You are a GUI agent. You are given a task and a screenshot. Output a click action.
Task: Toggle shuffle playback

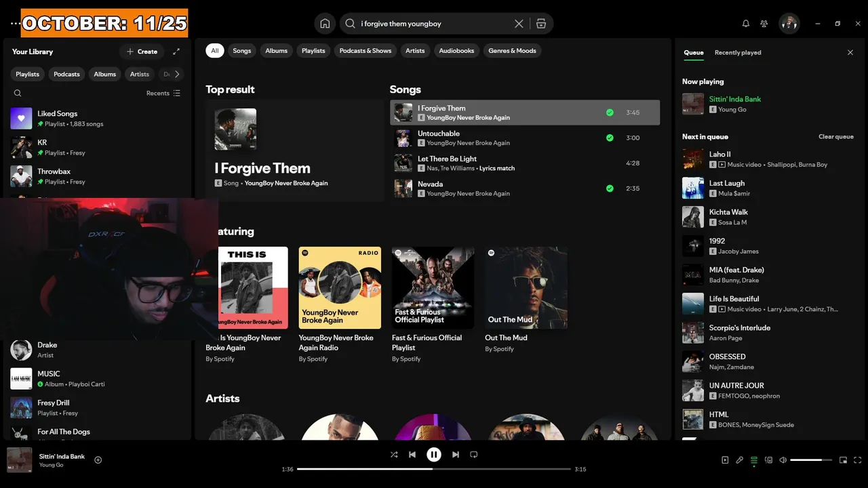click(x=394, y=455)
